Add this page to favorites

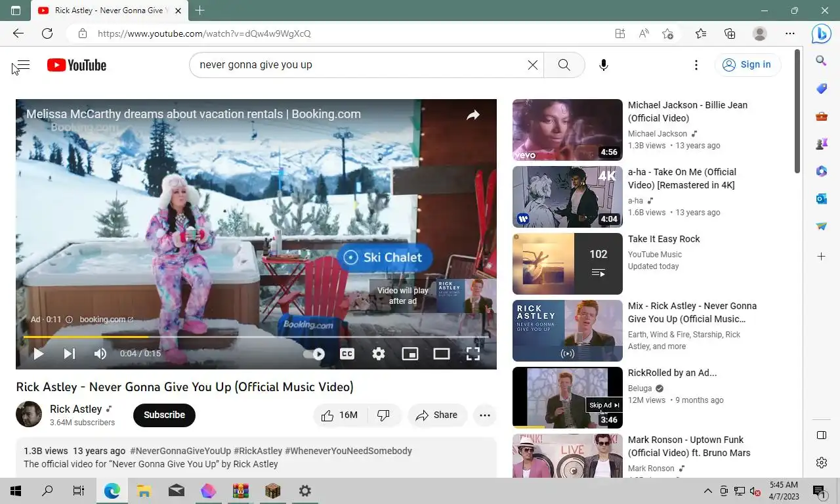click(668, 33)
